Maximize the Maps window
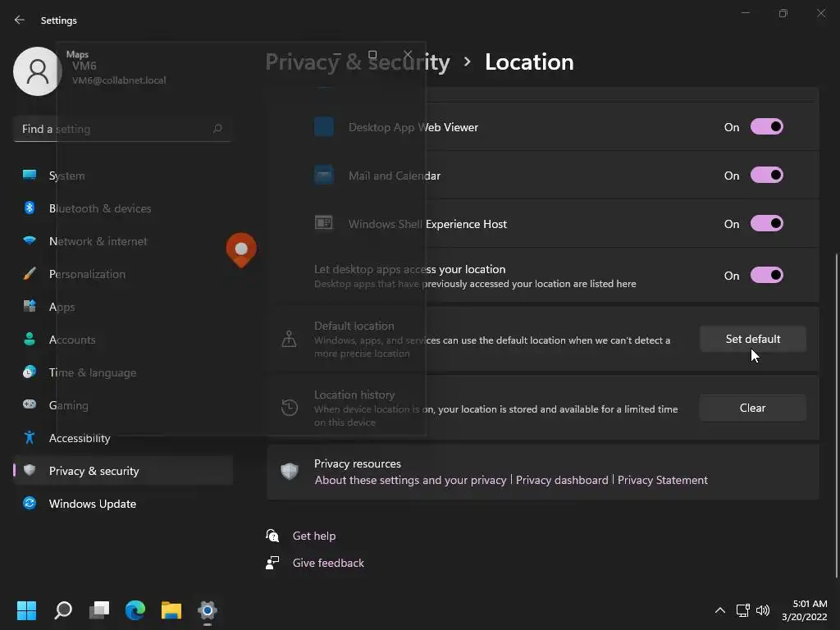This screenshot has height=630, width=840. click(x=372, y=54)
